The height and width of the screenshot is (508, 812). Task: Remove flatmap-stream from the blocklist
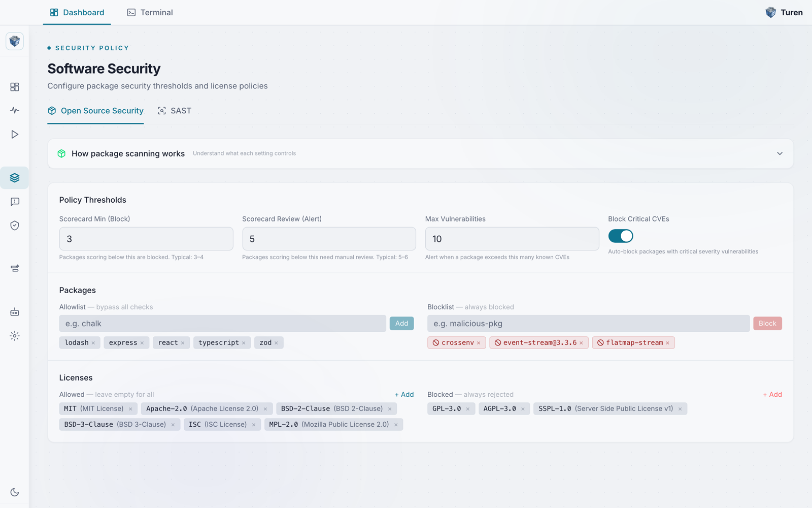(x=667, y=343)
